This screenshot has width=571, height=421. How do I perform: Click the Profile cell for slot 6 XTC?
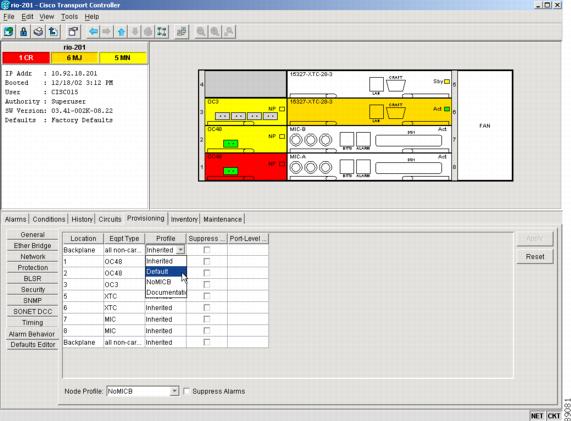coord(166,308)
